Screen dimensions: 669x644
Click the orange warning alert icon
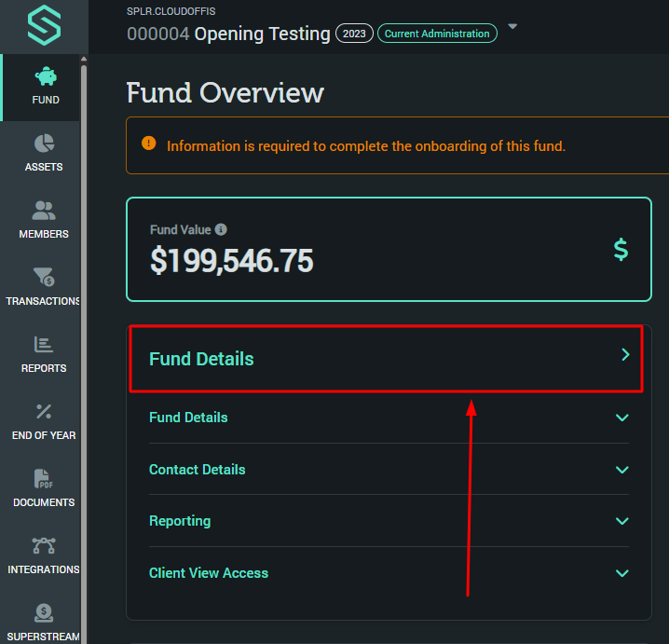click(149, 144)
